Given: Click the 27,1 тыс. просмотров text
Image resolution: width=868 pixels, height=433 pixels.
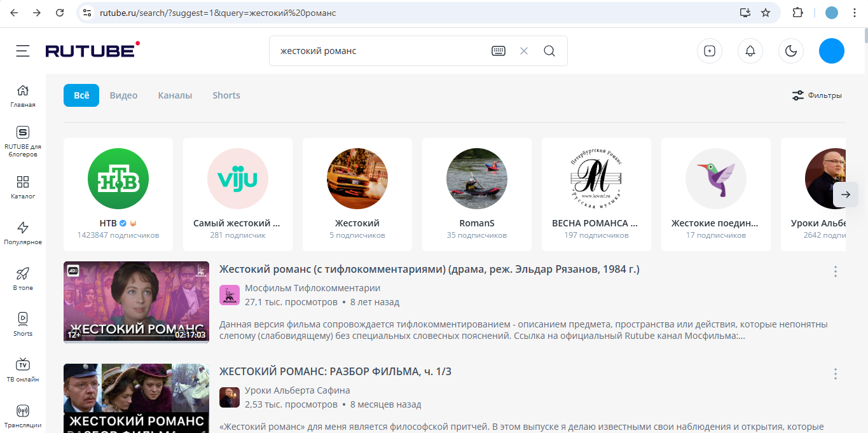Looking at the screenshot, I should click(x=291, y=302).
